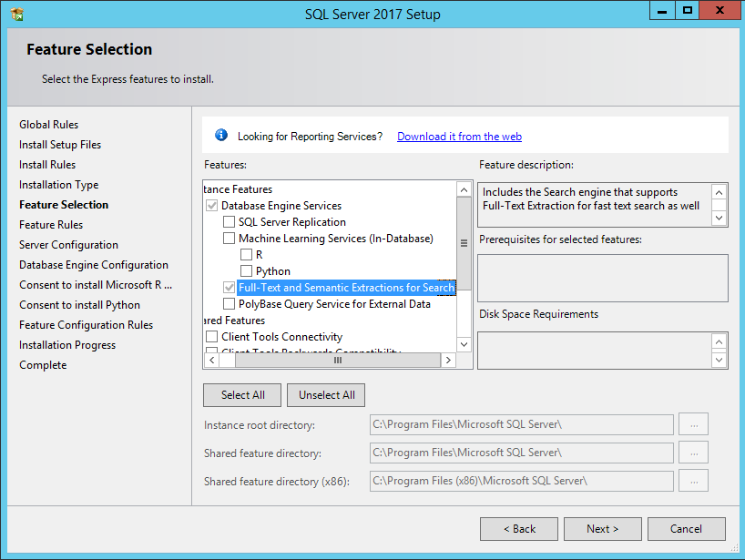745x560 pixels.
Task: Select Database Engine Services tree item
Action: click(x=281, y=206)
